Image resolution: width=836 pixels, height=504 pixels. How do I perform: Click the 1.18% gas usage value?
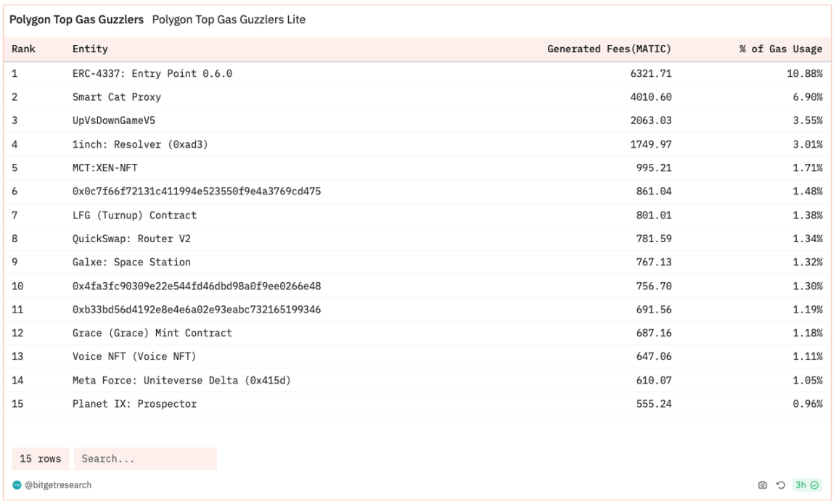[808, 333]
